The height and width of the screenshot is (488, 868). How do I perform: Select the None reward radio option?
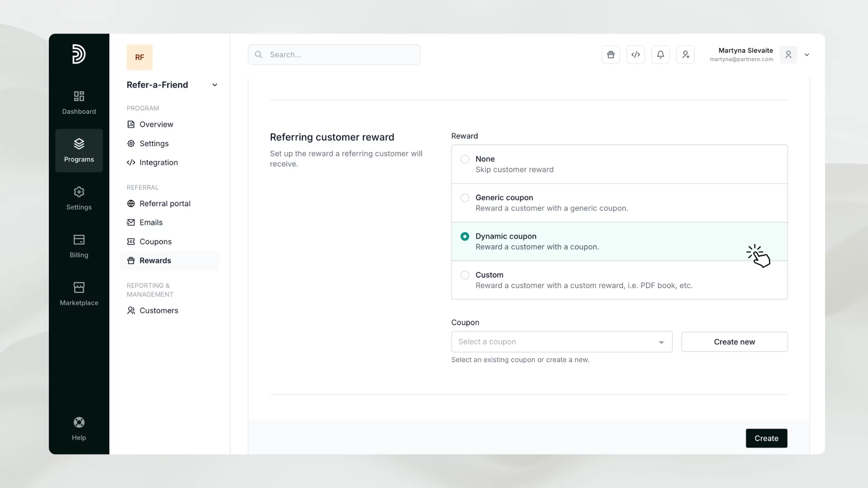465,159
